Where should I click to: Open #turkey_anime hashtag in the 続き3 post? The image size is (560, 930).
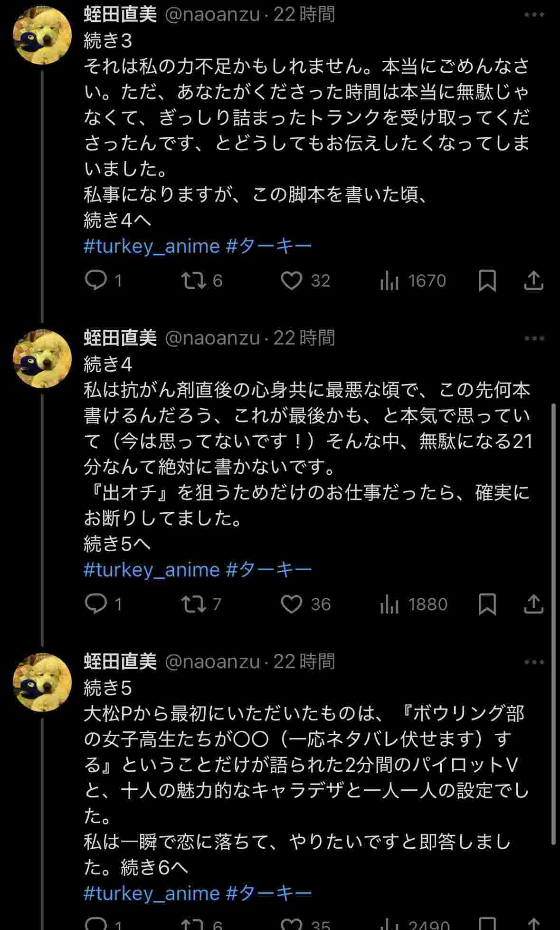[x=152, y=246]
